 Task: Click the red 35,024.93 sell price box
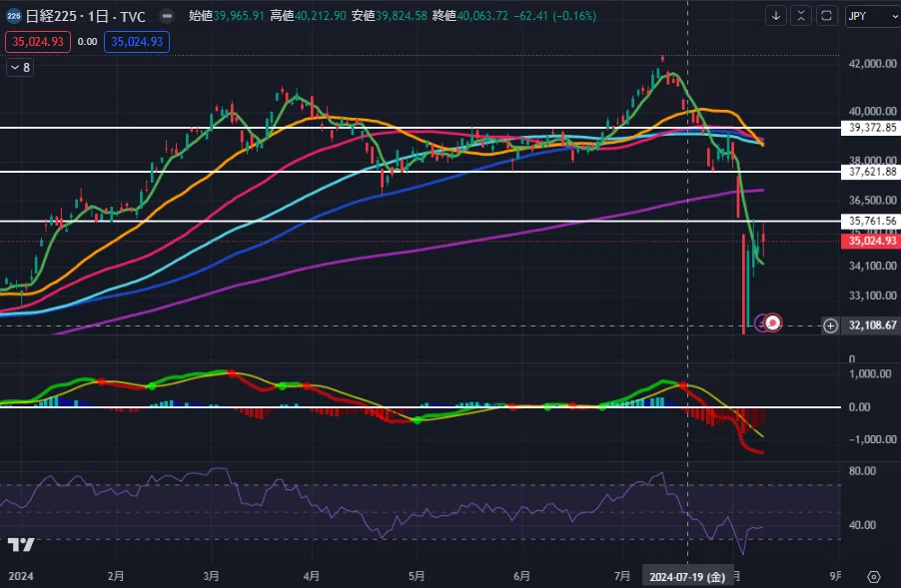[38, 42]
